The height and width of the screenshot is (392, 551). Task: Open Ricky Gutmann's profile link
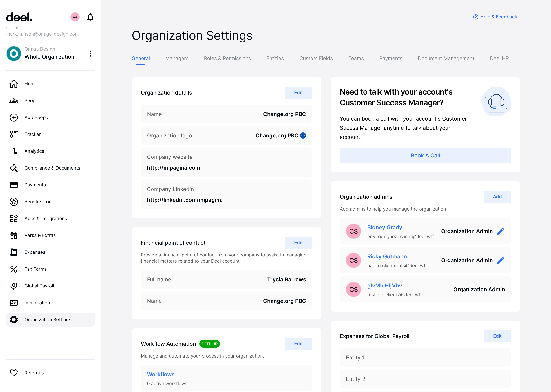point(387,257)
